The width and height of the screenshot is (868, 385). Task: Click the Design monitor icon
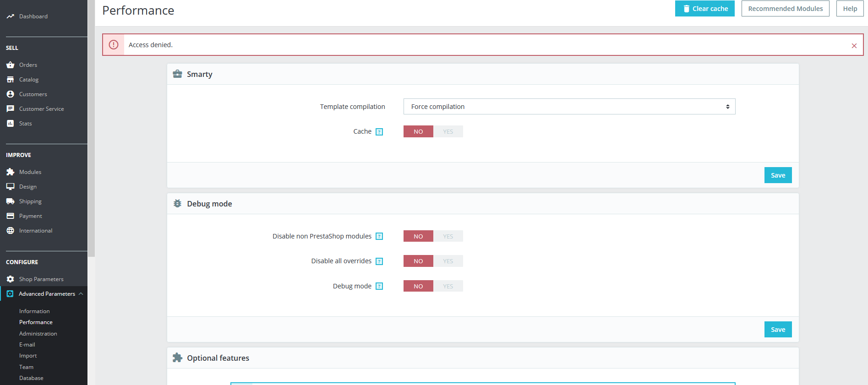(x=10, y=187)
